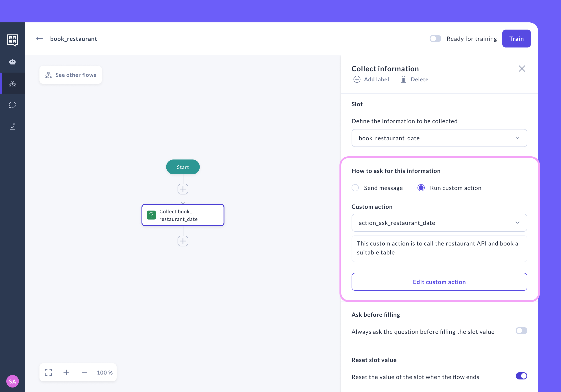The width and height of the screenshot is (561, 392).
Task: Open the book_restaurant_date slot dropdown
Action: point(439,138)
